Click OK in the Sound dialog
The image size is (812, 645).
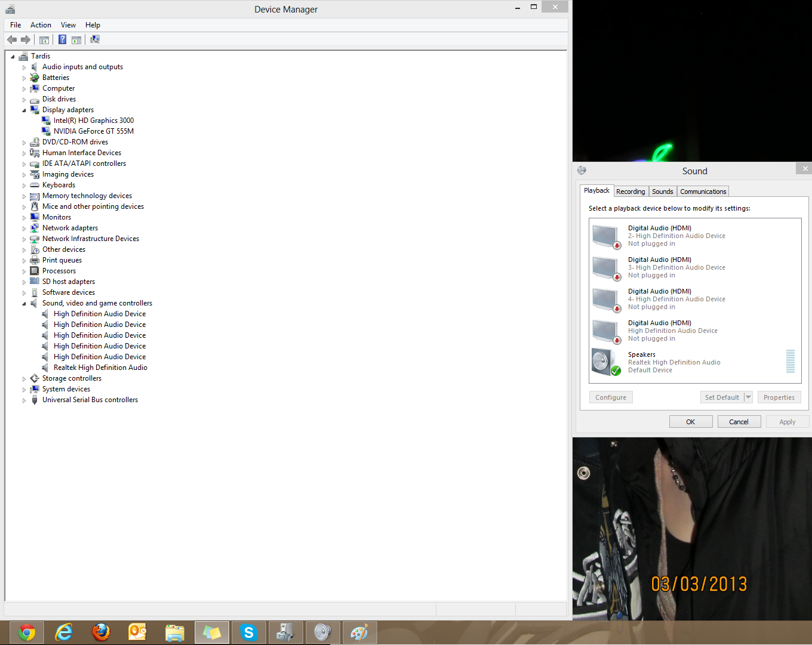pos(691,422)
